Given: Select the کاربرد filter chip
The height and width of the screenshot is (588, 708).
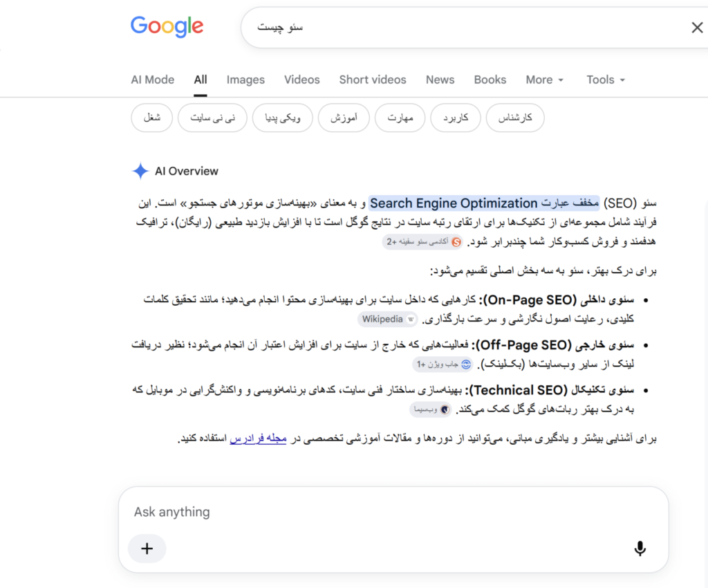Looking at the screenshot, I should (x=455, y=118).
